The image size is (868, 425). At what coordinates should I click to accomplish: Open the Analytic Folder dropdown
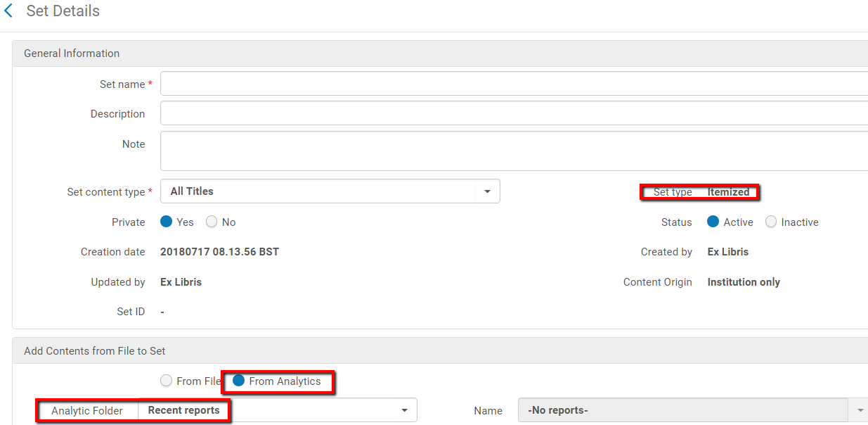click(278, 410)
